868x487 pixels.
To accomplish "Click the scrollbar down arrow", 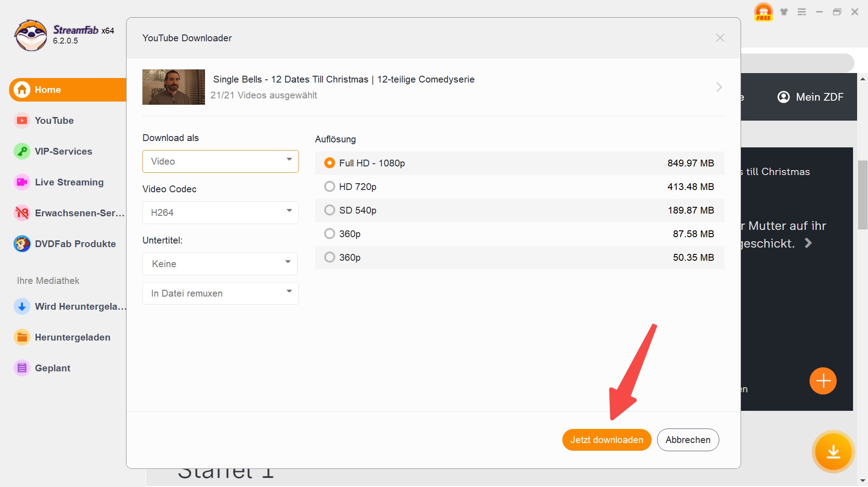I will point(863,481).
